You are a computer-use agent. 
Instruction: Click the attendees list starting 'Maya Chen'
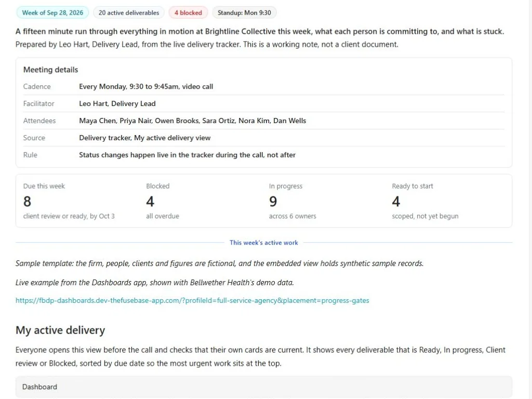[192, 121]
